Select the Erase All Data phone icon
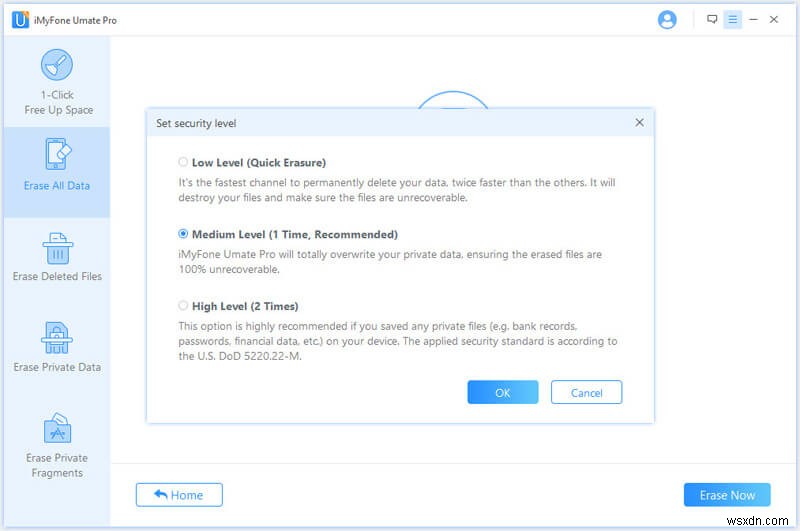 point(58,154)
